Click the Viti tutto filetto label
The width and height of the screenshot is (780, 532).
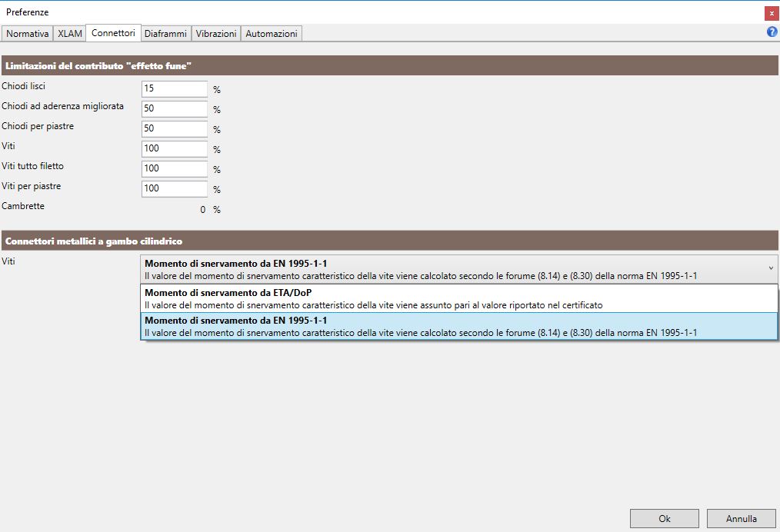(x=33, y=166)
